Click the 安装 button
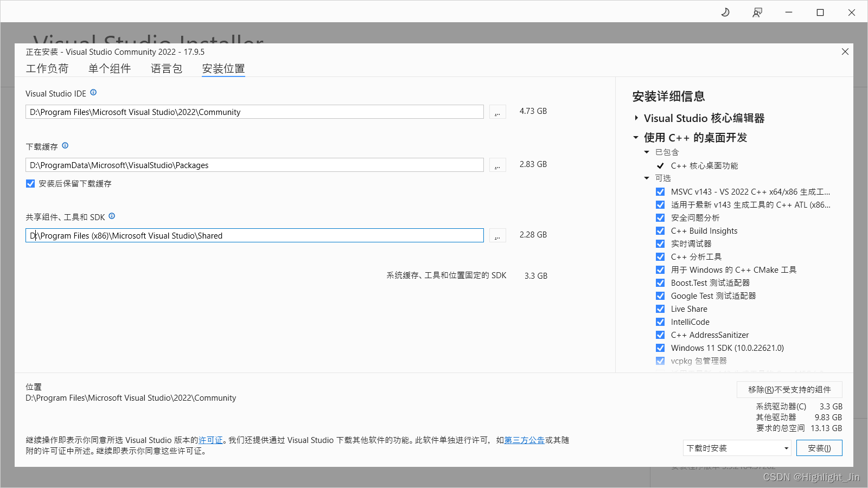Image resolution: width=868 pixels, height=488 pixels. click(819, 448)
